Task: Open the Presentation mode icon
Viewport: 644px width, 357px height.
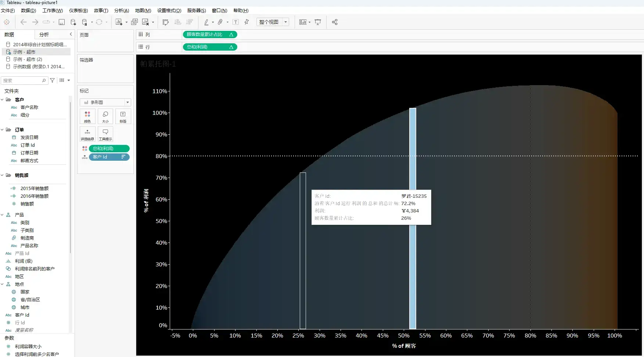Action: pos(318,22)
